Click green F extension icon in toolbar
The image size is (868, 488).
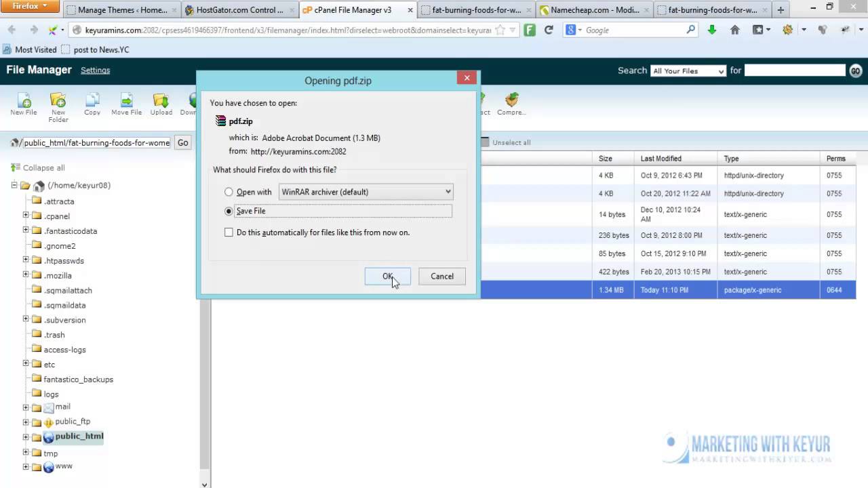(x=530, y=30)
